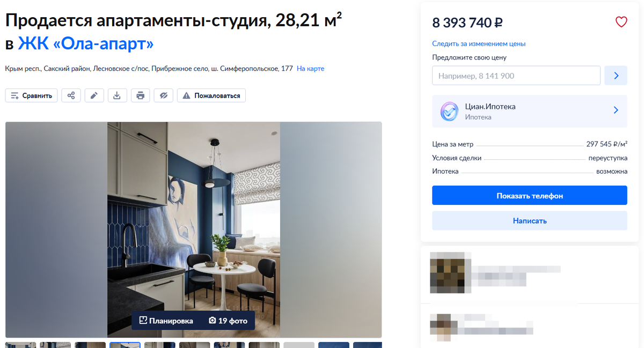This screenshot has height=348, width=644.
Task: Open ЖК «Ола-апарт» link
Action: click(x=86, y=43)
